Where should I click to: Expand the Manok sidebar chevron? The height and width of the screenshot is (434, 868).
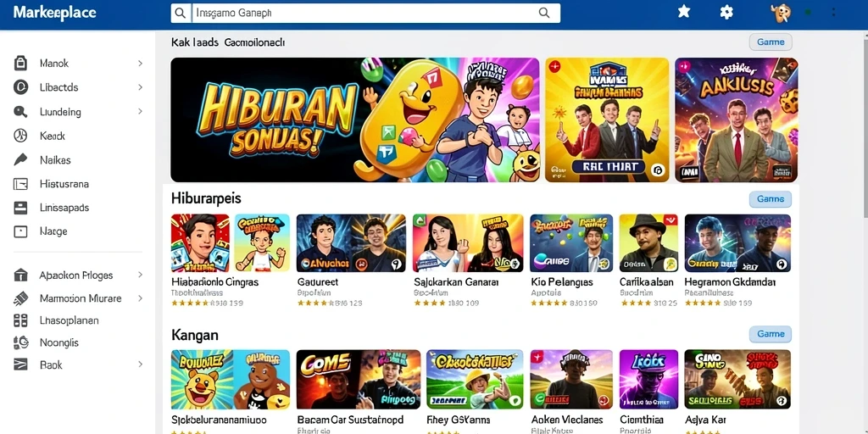(140, 64)
